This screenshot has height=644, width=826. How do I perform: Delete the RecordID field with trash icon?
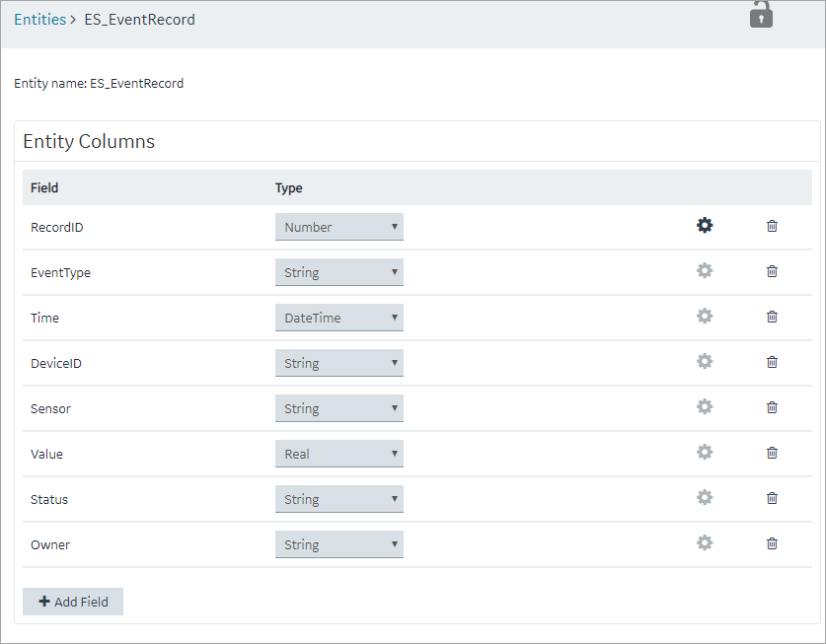772,226
